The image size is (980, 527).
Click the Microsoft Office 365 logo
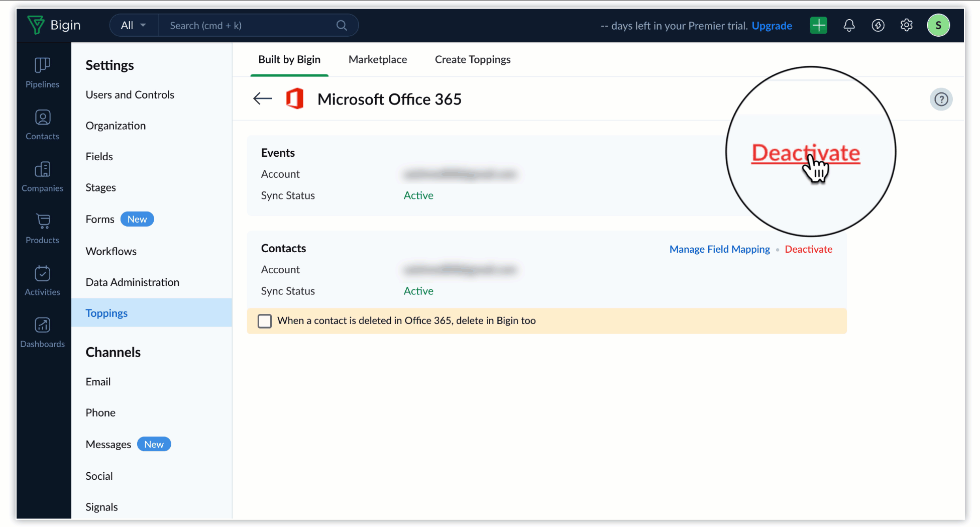click(x=295, y=98)
